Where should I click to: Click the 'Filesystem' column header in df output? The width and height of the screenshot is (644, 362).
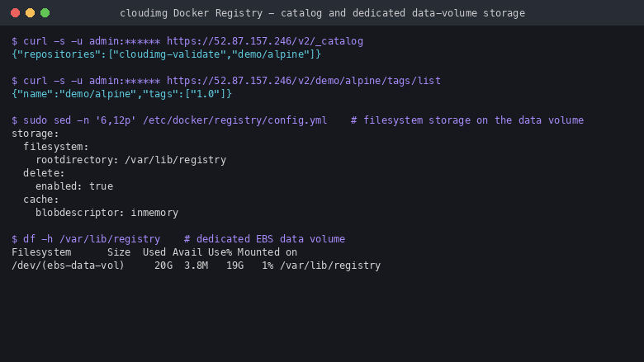[41, 252]
